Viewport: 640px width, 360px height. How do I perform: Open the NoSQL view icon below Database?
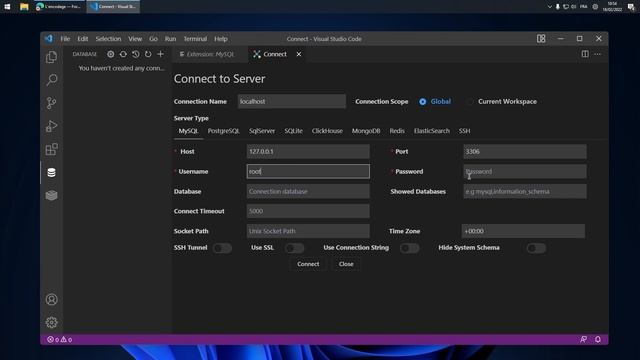51,196
